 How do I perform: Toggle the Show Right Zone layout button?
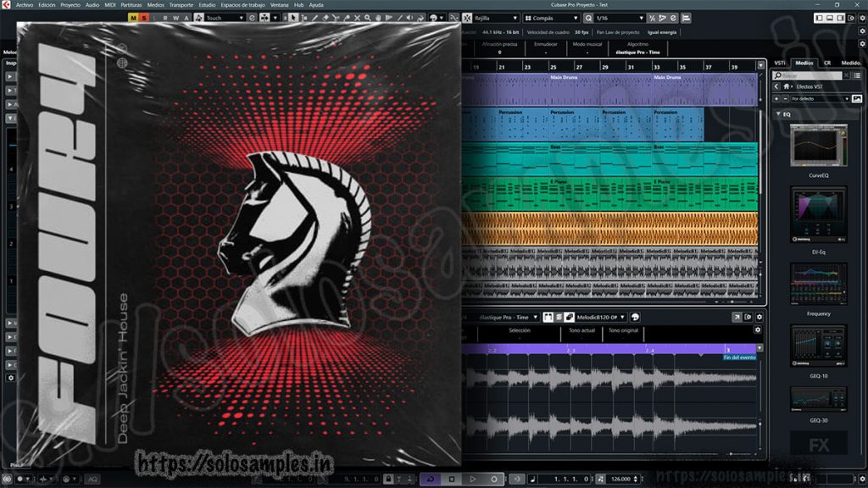coord(840,18)
